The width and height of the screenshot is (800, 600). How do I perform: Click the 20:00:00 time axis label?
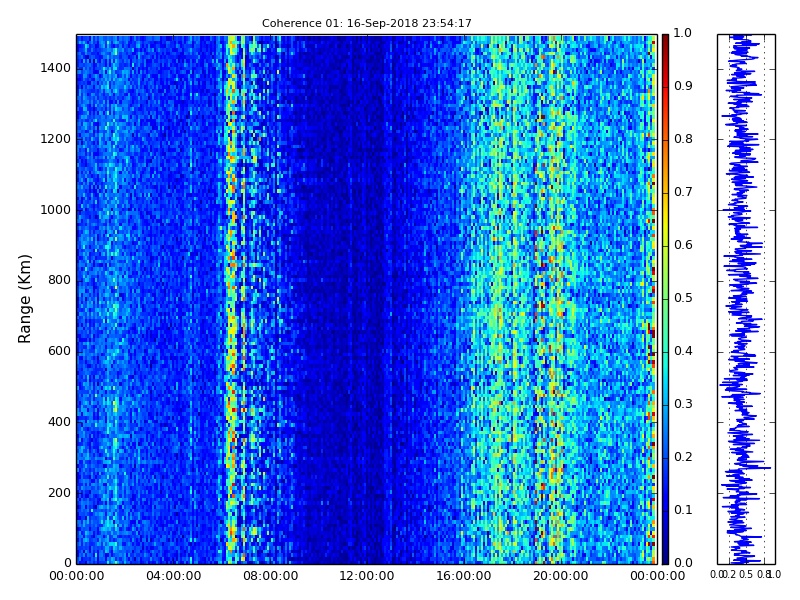click(x=561, y=576)
